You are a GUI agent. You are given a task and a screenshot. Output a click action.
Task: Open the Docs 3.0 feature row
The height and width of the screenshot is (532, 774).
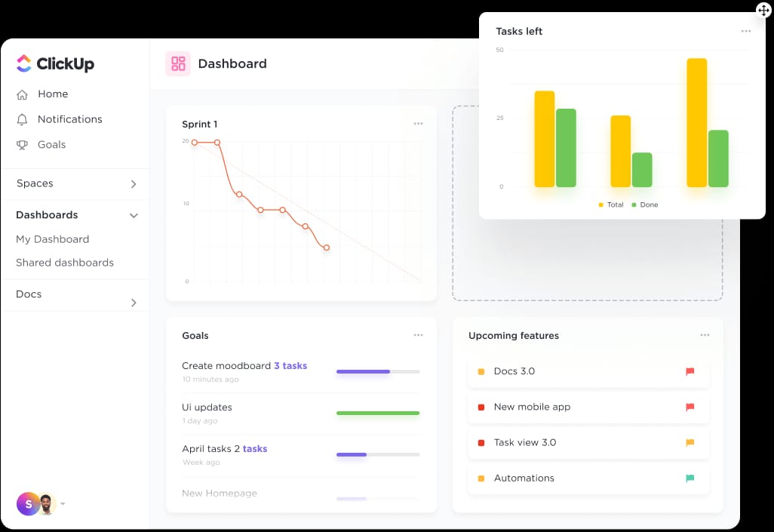(x=588, y=371)
